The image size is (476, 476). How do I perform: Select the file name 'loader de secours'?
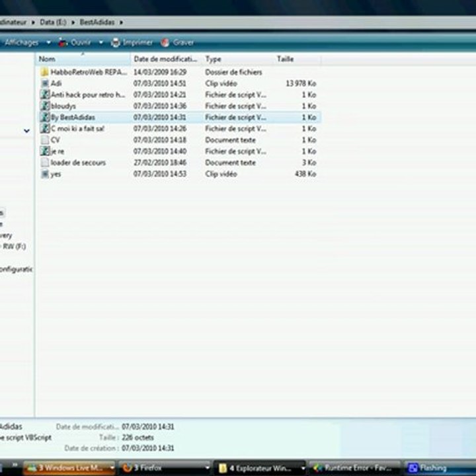(78, 163)
